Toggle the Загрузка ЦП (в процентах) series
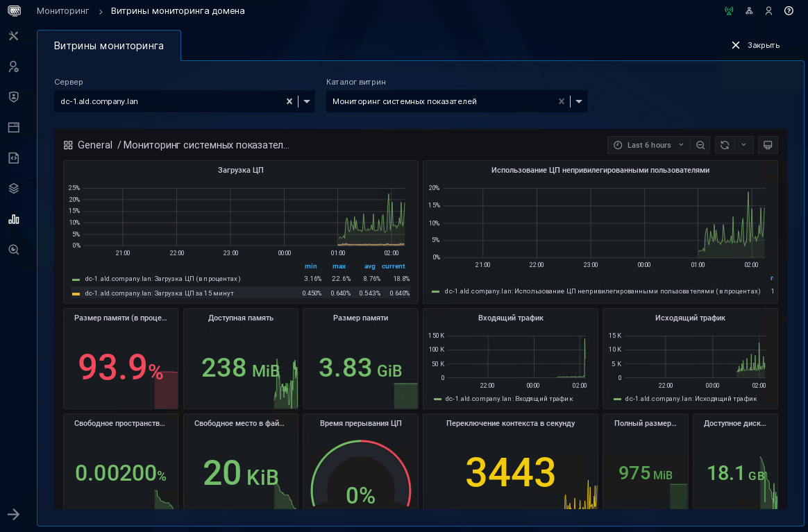This screenshot has width=808, height=532. point(163,279)
